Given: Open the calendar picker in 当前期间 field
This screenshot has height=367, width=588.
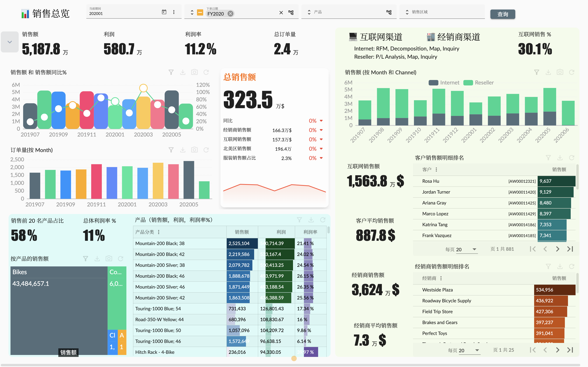Looking at the screenshot, I should (164, 12).
